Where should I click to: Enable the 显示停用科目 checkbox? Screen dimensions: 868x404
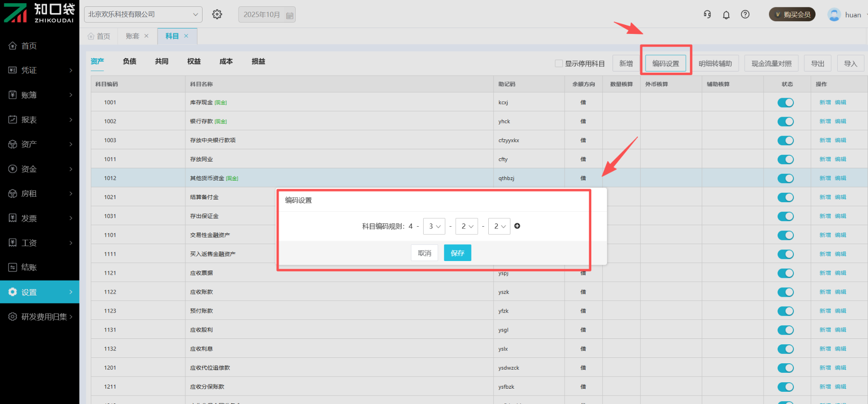tap(559, 63)
